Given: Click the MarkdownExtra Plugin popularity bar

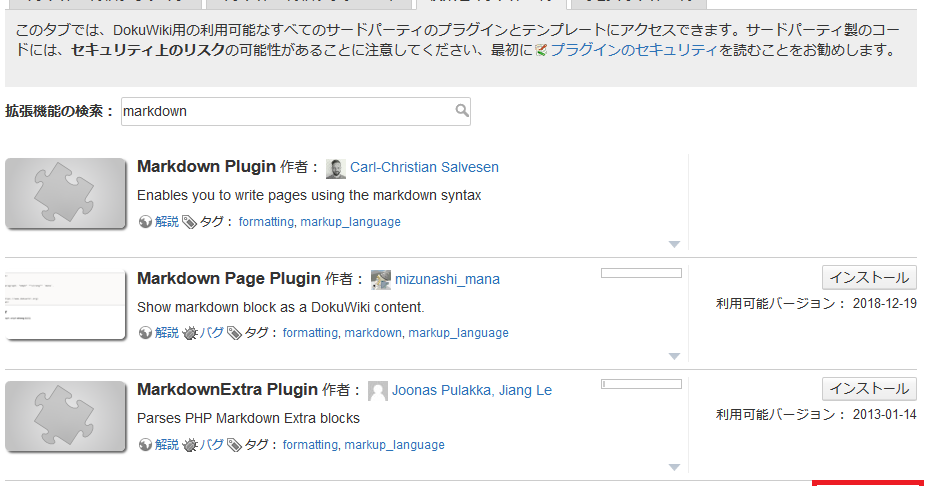Looking at the screenshot, I should 641,384.
